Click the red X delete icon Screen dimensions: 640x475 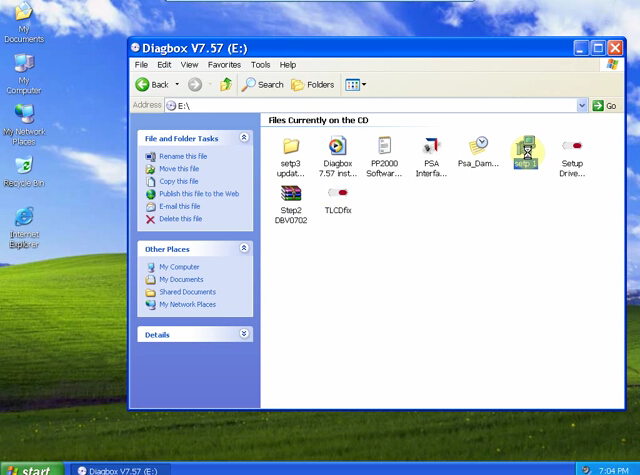point(151,219)
